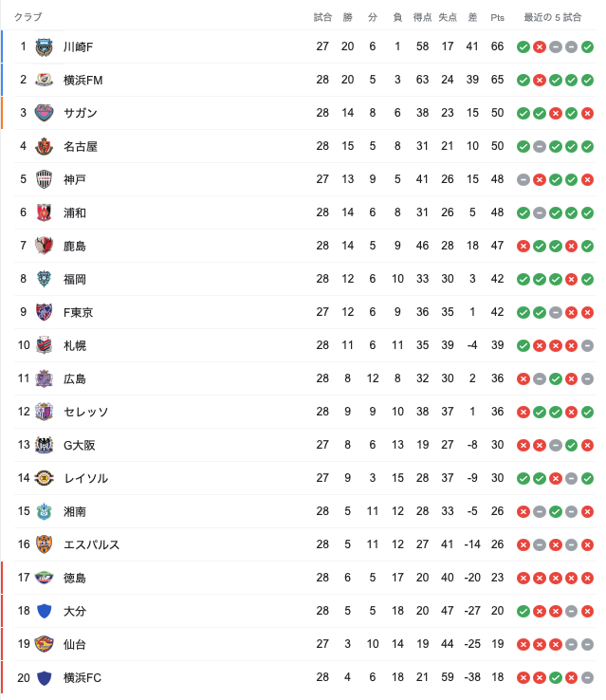Click the 鹿島 club crest icon

coord(44,246)
